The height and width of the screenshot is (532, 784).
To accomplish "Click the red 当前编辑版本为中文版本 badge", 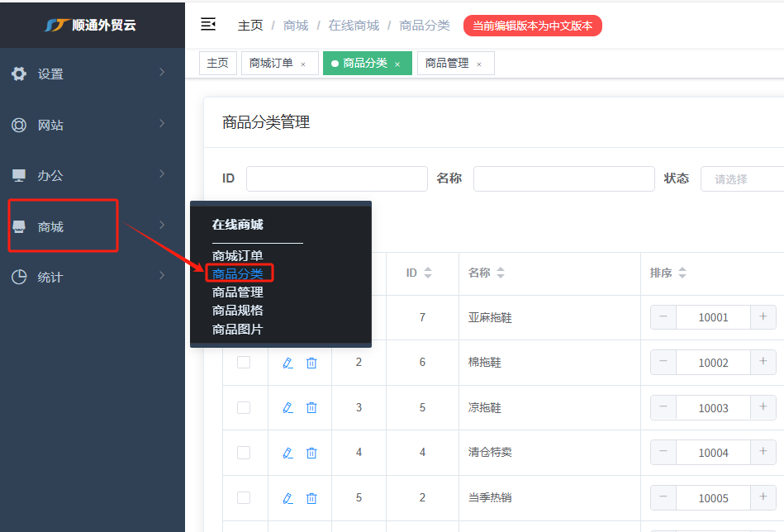I will (x=533, y=26).
